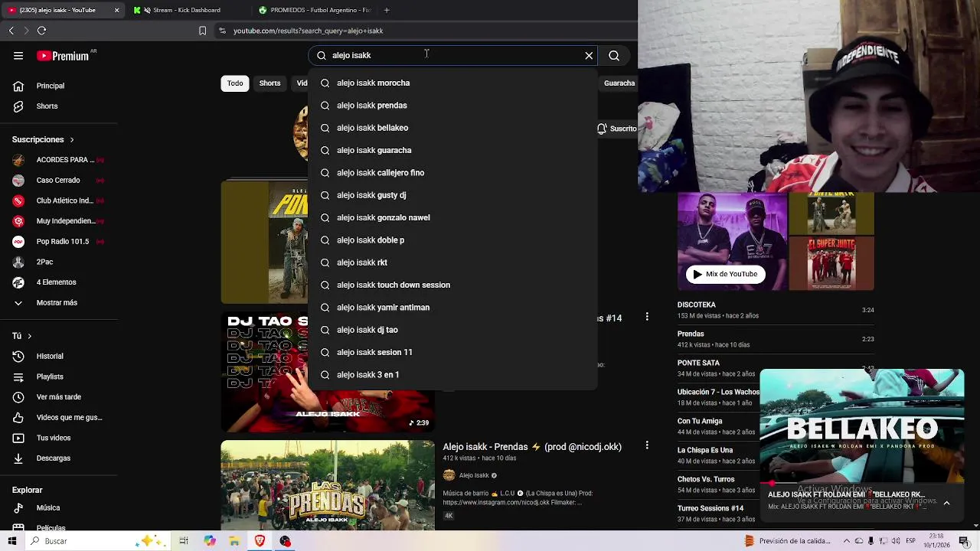Select the Todo filter chip
980x551 pixels.
(x=235, y=83)
